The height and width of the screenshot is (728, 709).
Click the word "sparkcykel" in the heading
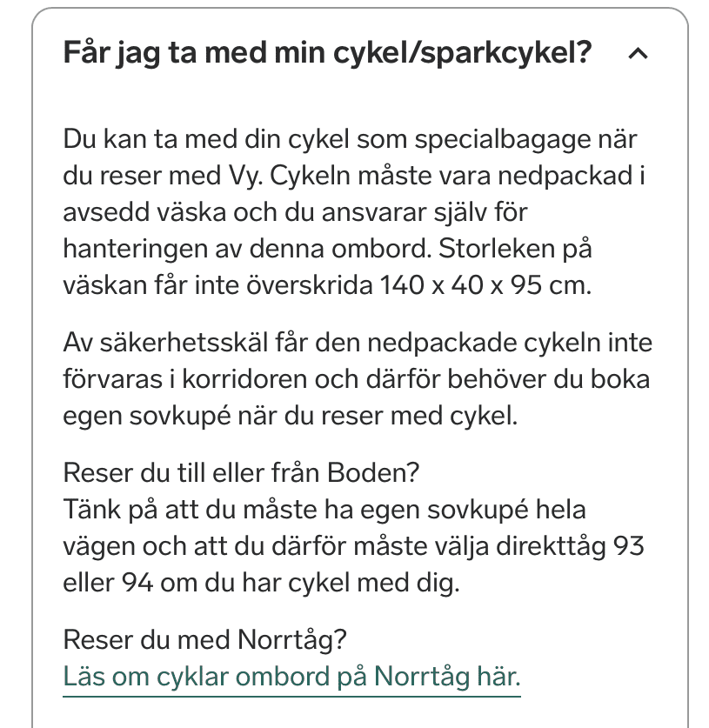tap(508, 53)
